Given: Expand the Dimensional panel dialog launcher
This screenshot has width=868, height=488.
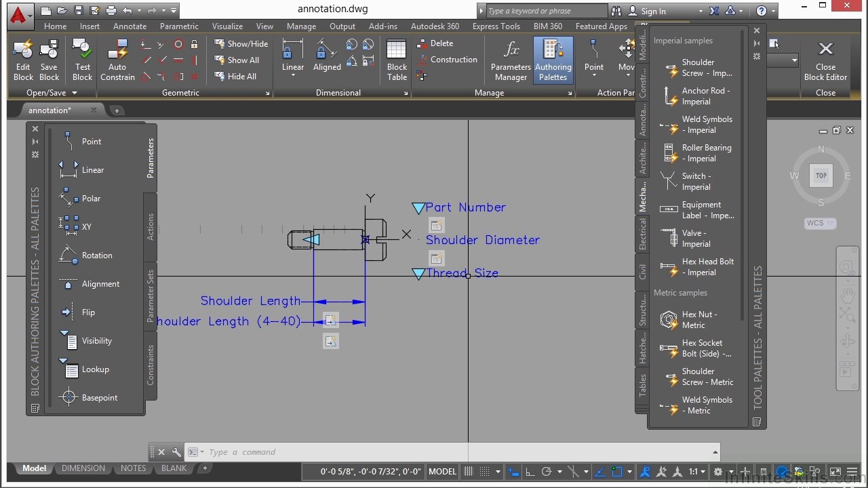Looking at the screenshot, I should coord(406,93).
